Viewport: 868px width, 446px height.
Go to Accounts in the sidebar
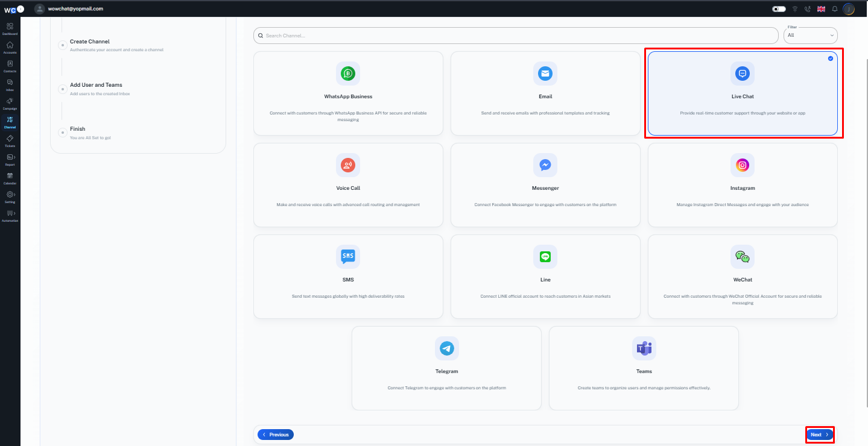pos(10,47)
